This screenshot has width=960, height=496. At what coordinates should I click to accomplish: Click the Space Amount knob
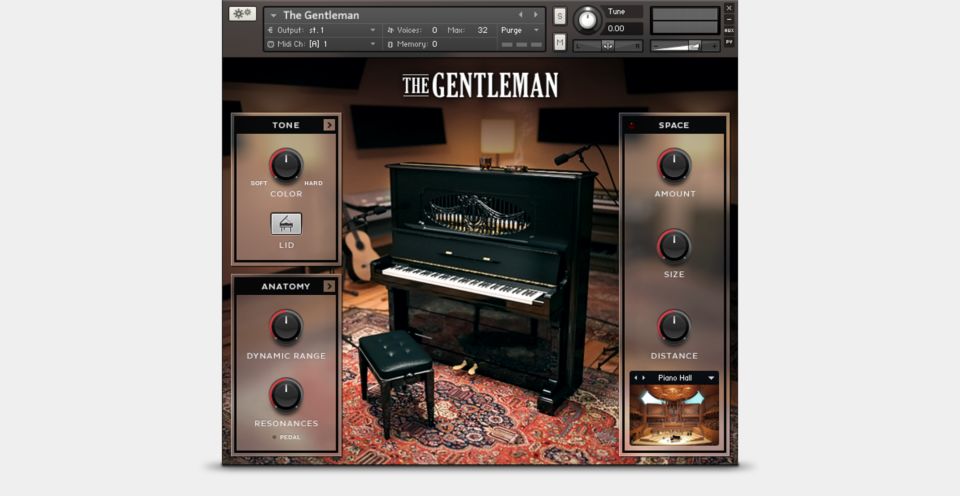[673, 165]
